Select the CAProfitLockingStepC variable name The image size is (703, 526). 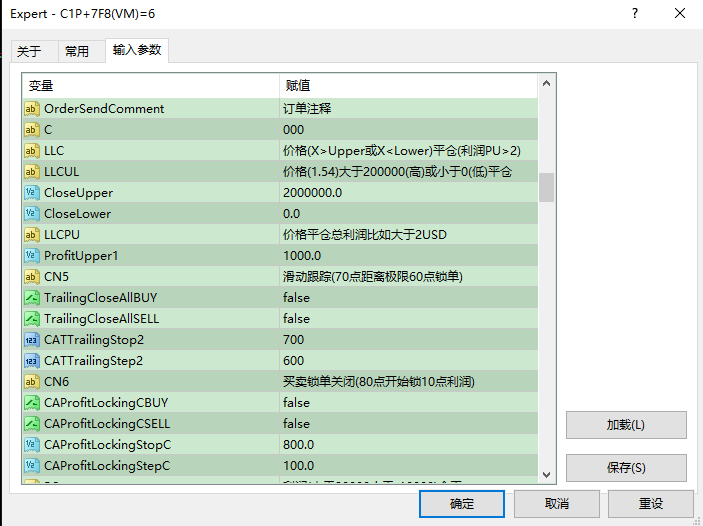(x=107, y=465)
